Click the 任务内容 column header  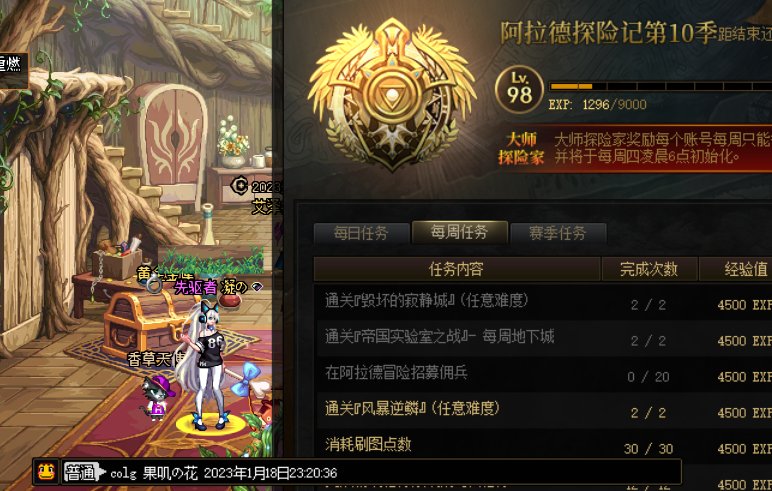456,269
